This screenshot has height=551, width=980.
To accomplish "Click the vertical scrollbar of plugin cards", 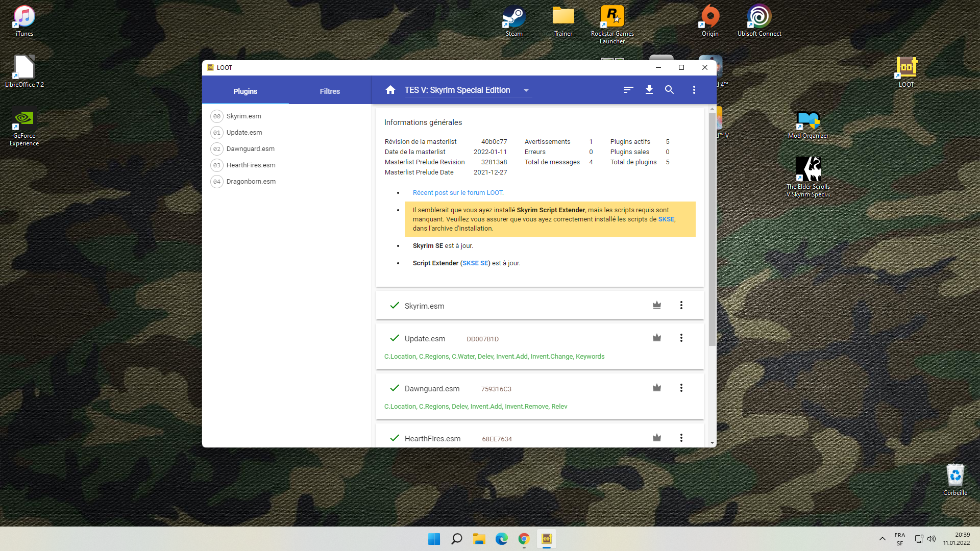I will tap(712, 230).
